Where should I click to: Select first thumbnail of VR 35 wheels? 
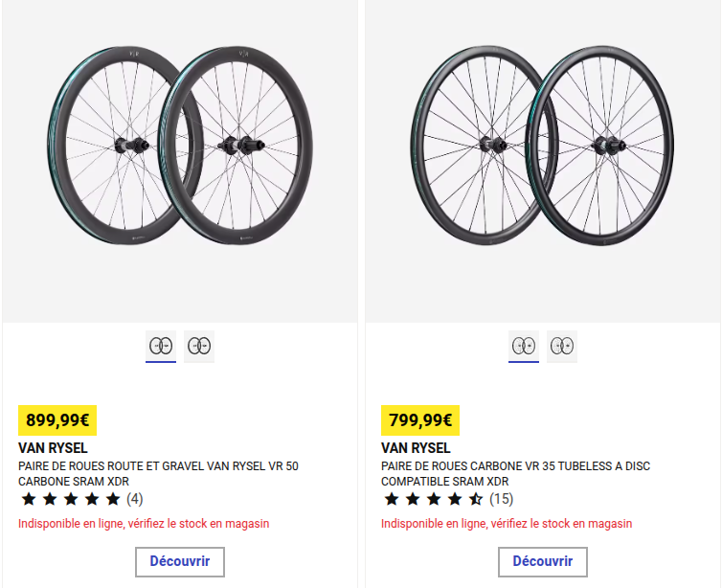(x=523, y=346)
